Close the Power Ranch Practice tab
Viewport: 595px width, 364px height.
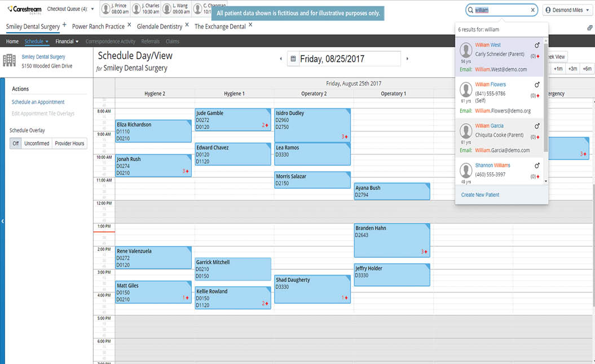(129, 25)
